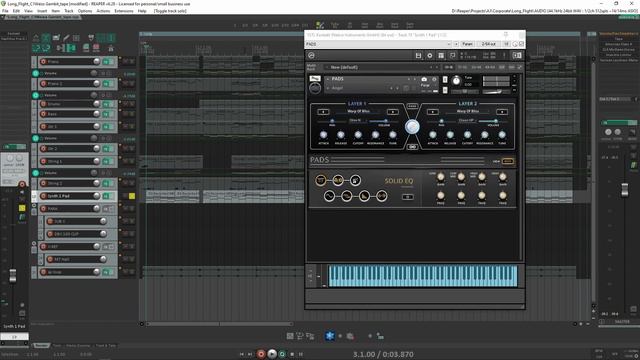Open the PADS preset dropdown in FX window
Image resolution: width=640 pixels, height=360 pixels.
click(378, 44)
